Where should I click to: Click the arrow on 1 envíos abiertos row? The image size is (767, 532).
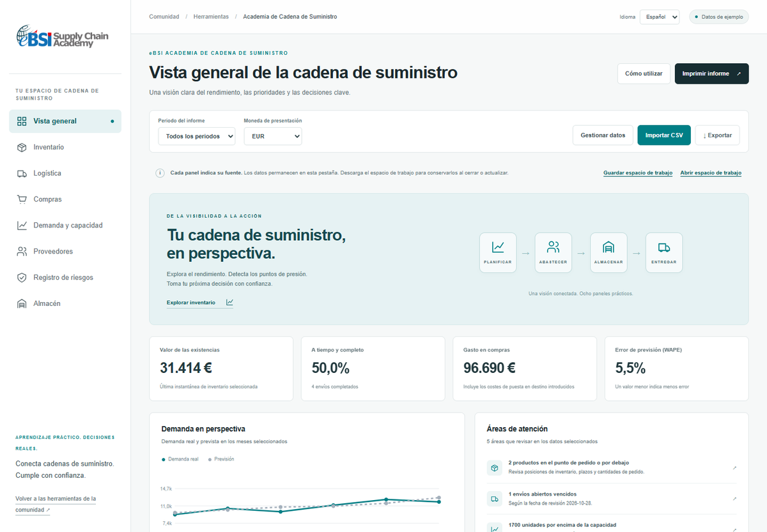(734, 499)
